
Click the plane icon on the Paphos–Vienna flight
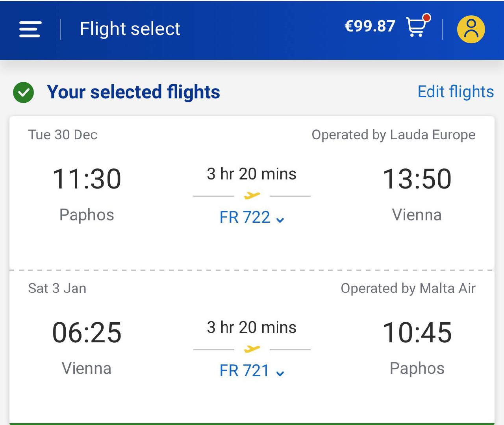252,195
